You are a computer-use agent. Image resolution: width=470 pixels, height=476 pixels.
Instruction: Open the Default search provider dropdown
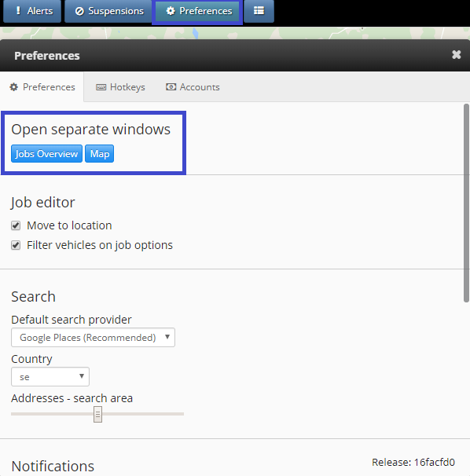[x=93, y=337]
